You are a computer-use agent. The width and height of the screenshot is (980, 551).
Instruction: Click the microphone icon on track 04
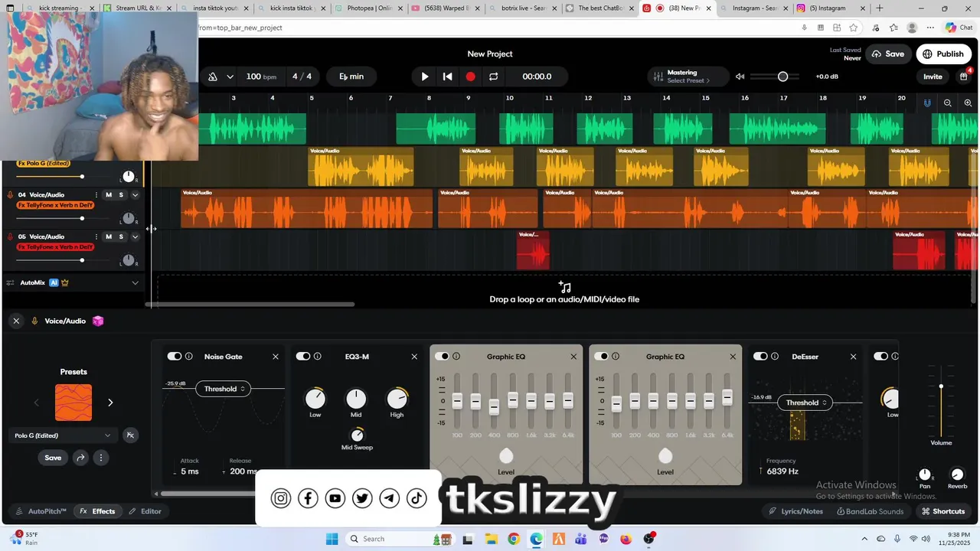(x=10, y=195)
